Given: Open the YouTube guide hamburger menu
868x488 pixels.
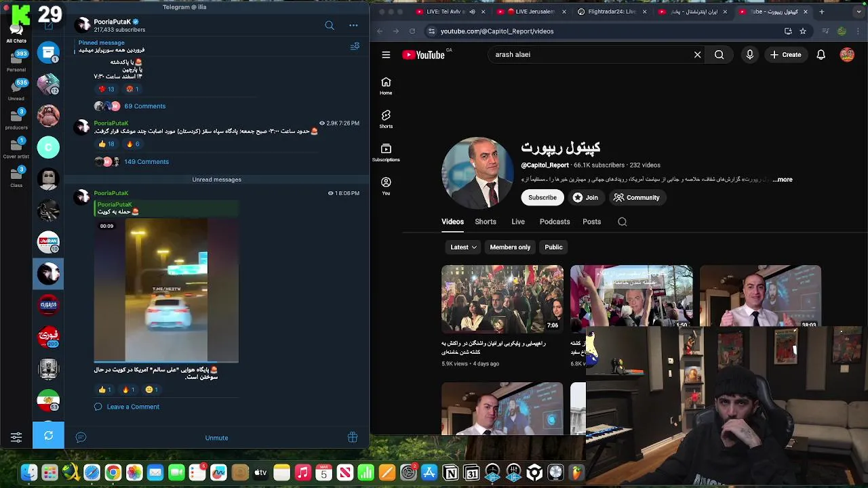Looking at the screenshot, I should pyautogui.click(x=386, y=55).
